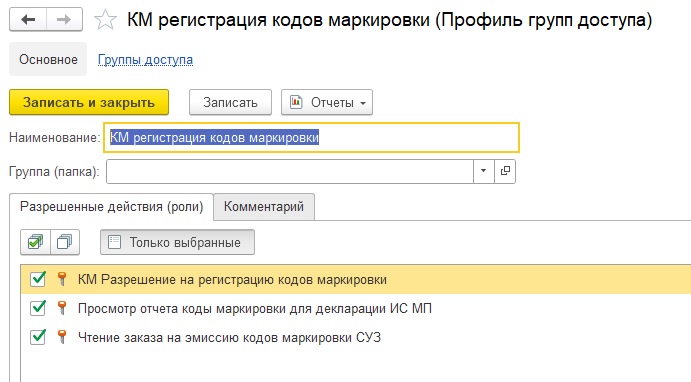Switch to the Комментарий tab
Viewport: 691px width, 382px height.
[x=264, y=206]
